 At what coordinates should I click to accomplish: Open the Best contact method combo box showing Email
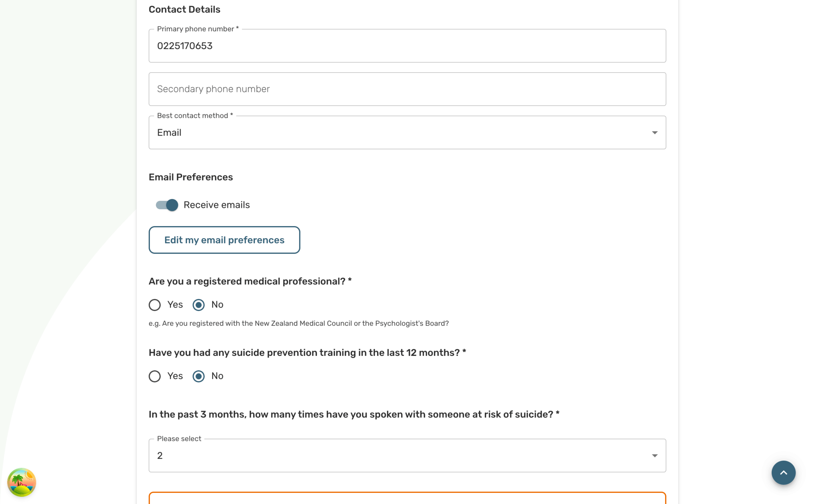click(400, 133)
